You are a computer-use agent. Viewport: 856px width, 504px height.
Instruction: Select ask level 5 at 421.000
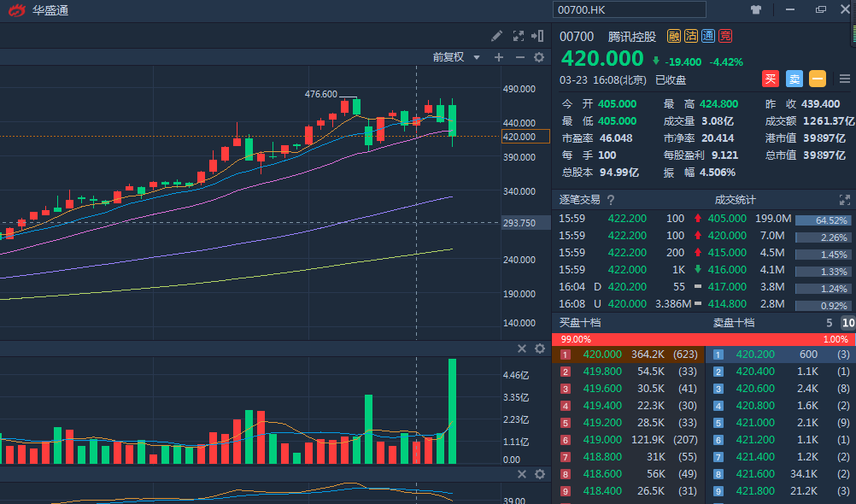tap(781, 423)
